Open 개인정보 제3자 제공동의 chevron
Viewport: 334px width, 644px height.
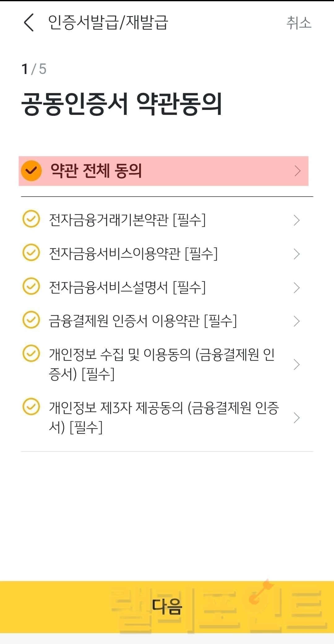pyautogui.click(x=297, y=418)
